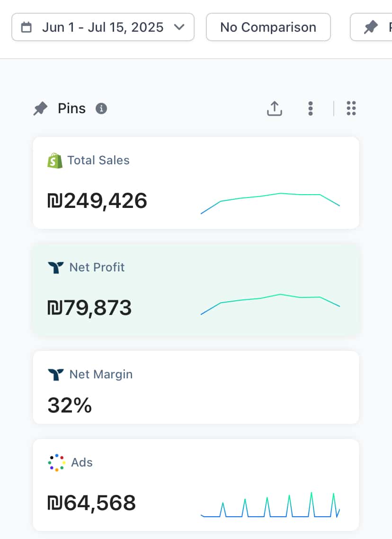Open the Total Sales sparkline chart
Screen dimensions: 392x539
click(x=270, y=203)
